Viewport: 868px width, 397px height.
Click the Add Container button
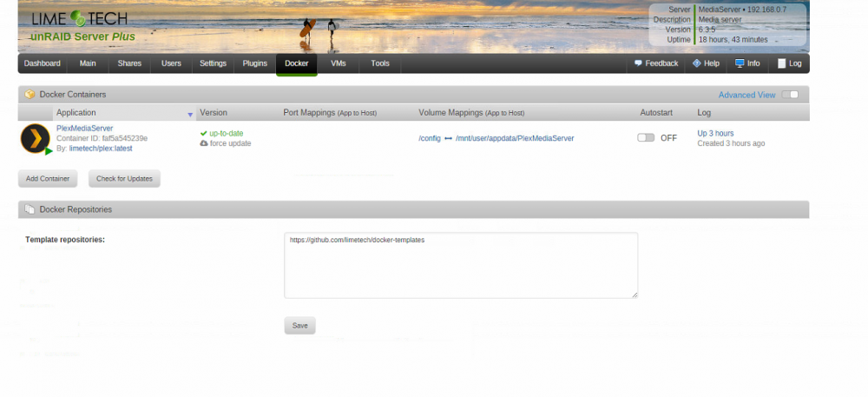(x=48, y=179)
